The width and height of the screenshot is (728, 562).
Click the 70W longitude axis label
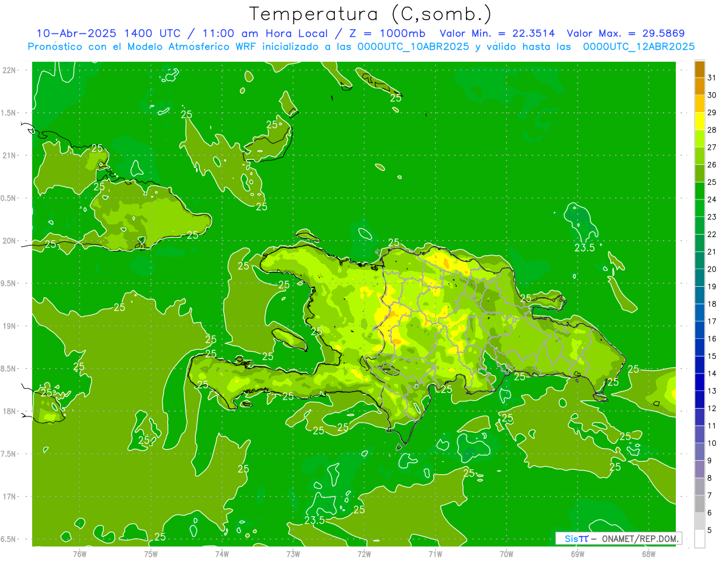point(507,554)
